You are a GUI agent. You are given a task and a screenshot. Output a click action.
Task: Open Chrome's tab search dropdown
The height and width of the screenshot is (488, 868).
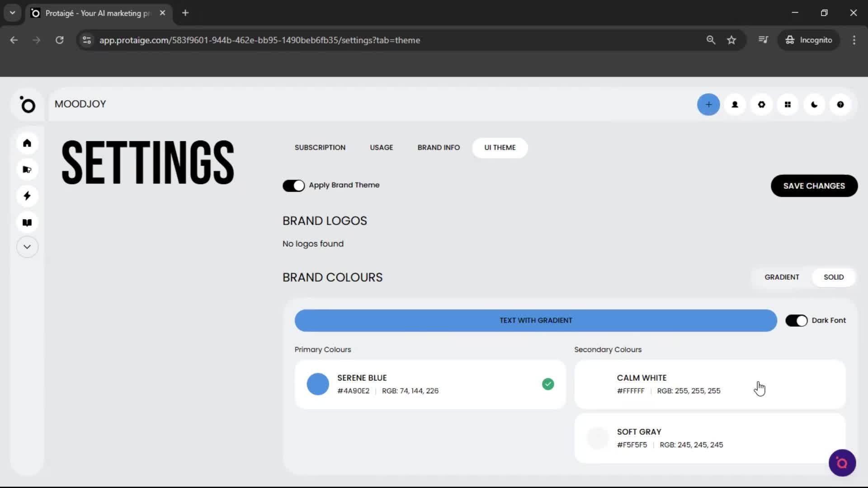point(12,13)
